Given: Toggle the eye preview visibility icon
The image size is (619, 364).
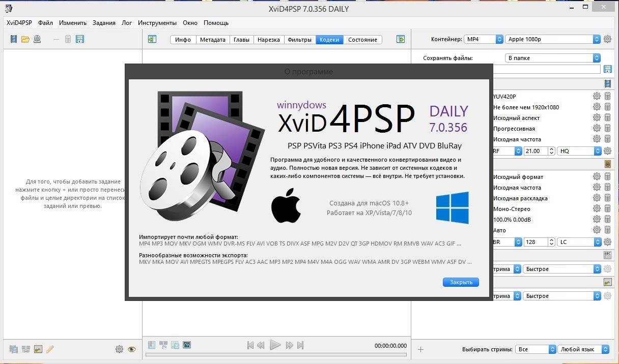Looking at the screenshot, I should [132, 349].
